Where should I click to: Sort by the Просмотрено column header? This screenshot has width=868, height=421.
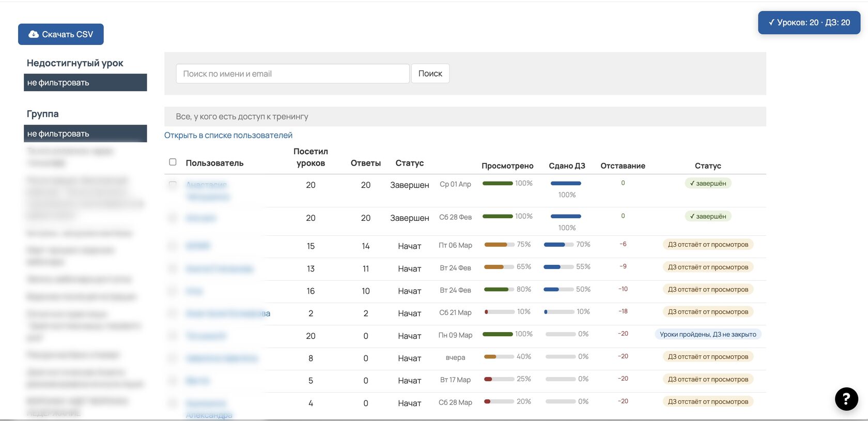[x=507, y=166]
